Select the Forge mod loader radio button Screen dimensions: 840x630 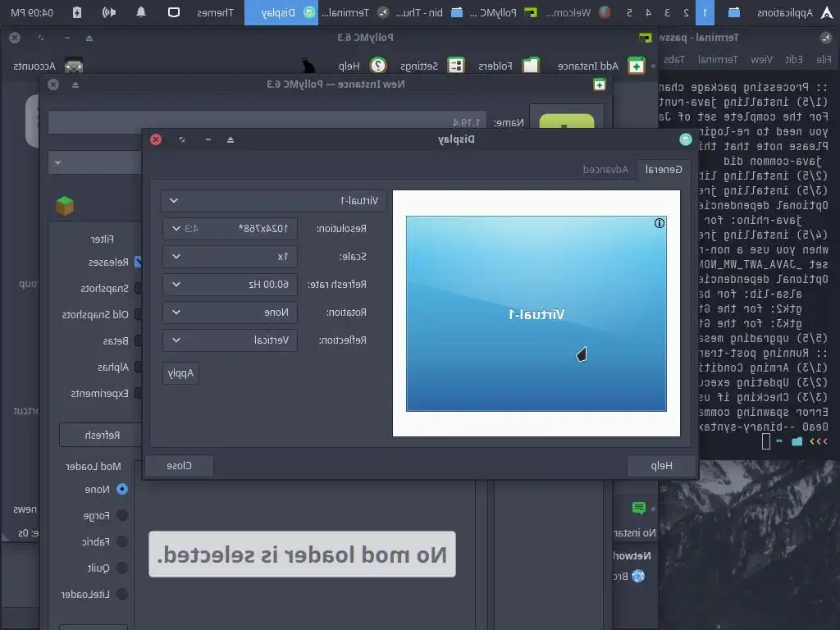point(122,515)
